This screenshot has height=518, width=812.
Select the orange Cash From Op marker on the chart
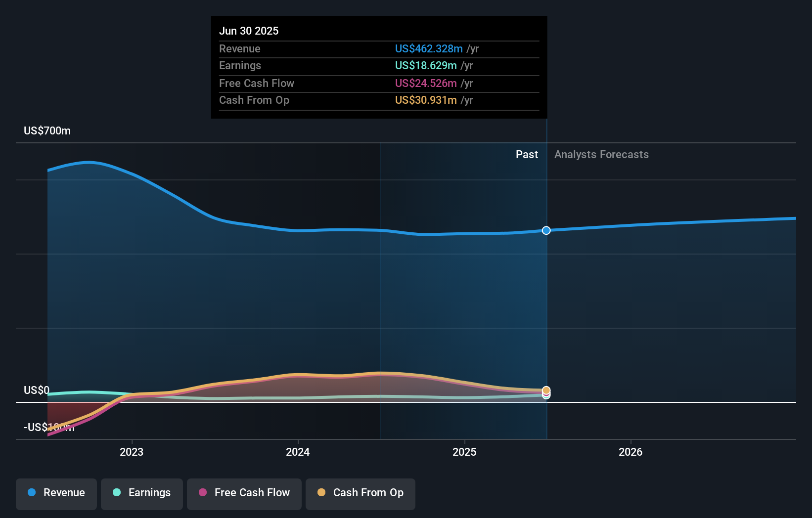click(546, 390)
